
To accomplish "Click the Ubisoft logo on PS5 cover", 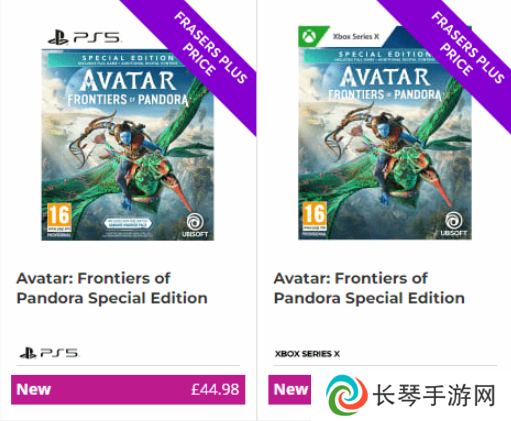I will tap(195, 225).
